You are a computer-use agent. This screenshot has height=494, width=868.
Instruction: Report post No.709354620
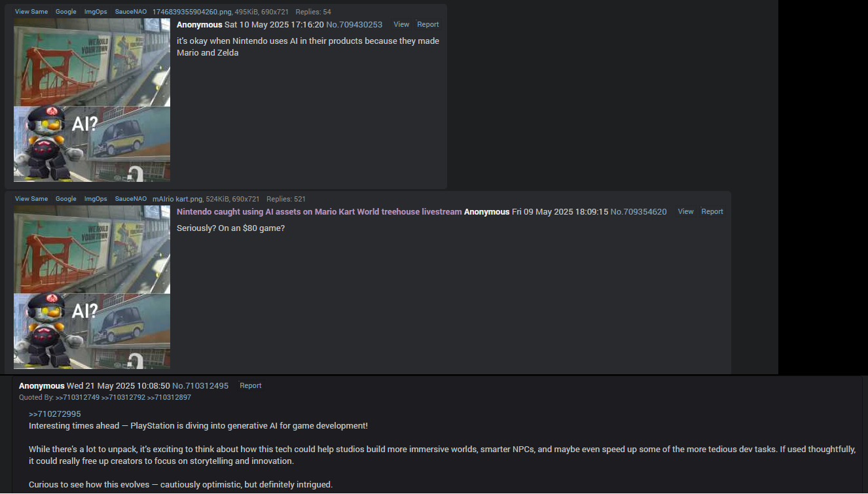click(712, 211)
